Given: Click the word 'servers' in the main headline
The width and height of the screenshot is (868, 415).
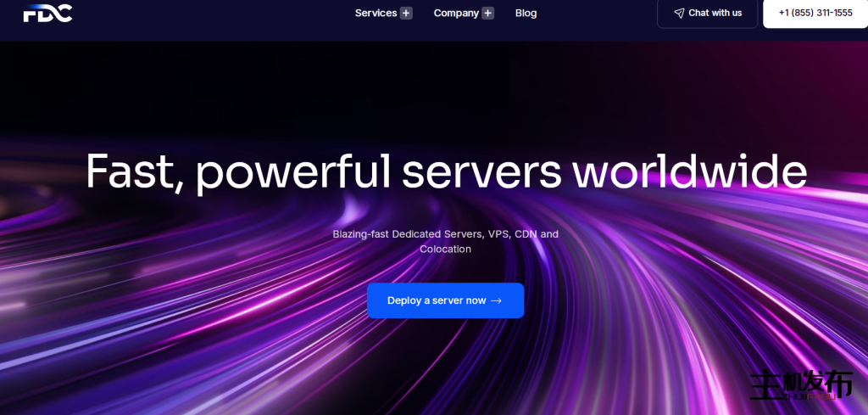Looking at the screenshot, I should [481, 171].
